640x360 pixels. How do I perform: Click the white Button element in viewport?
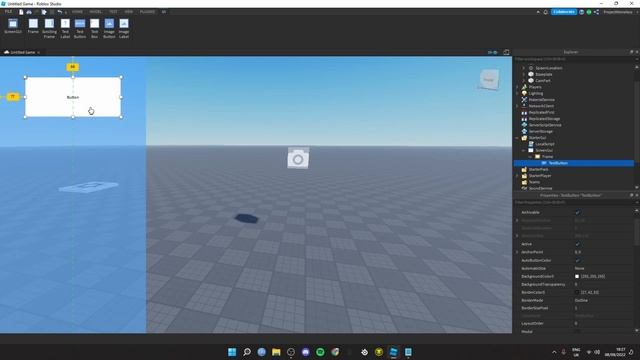click(x=73, y=97)
